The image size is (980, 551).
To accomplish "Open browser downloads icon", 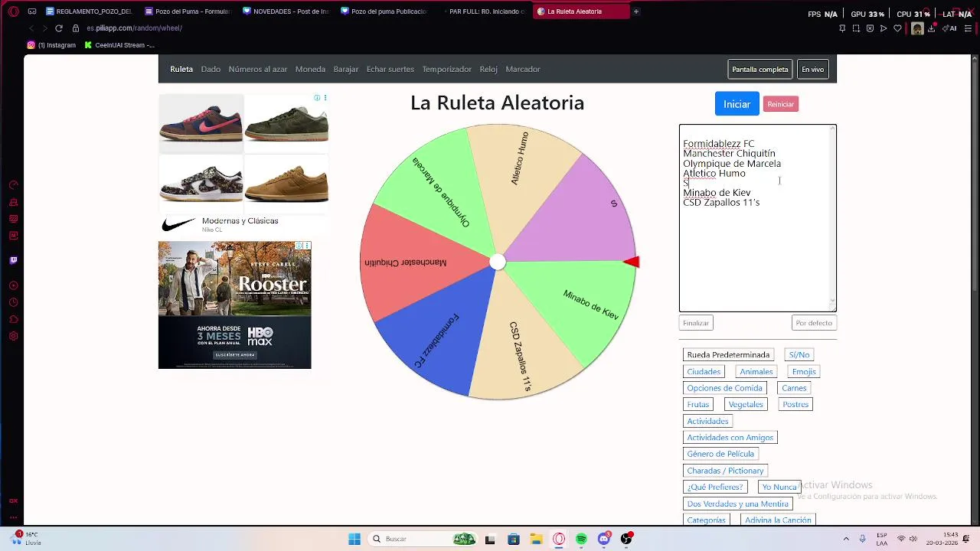I will pos(932,28).
